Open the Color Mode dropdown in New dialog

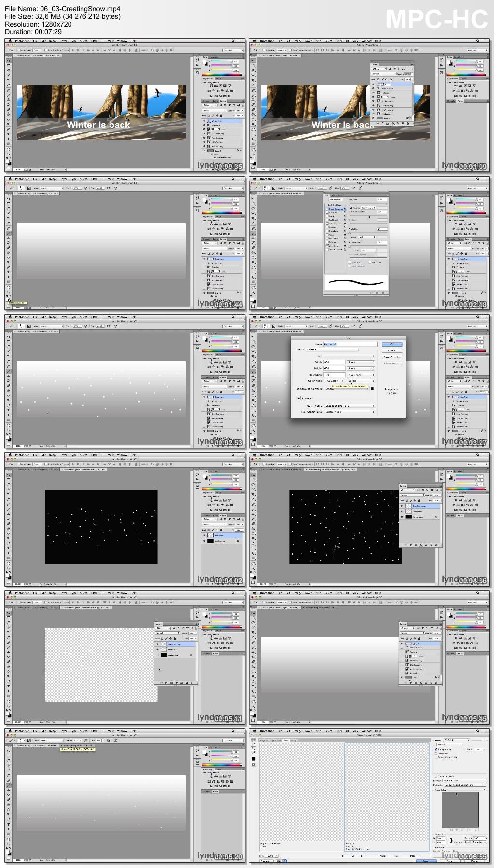click(334, 381)
